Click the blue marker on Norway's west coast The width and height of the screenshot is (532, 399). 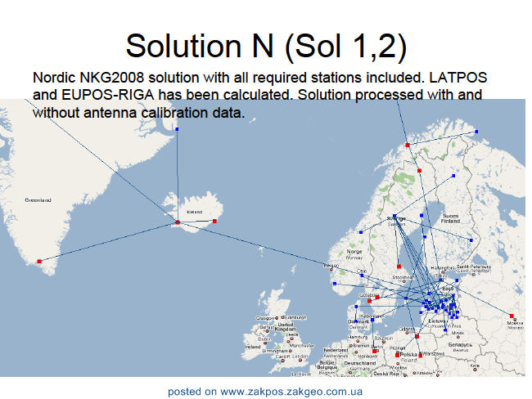(335, 284)
